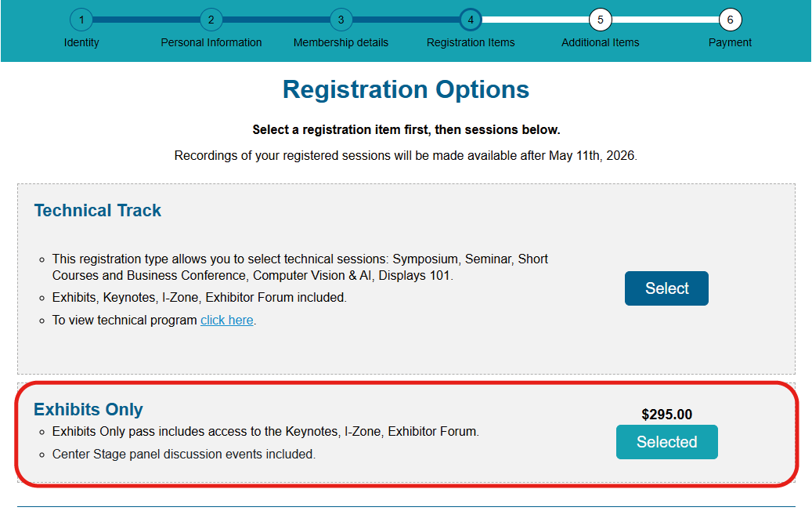Click the unfilled progress bar between steps 5 and 6
This screenshot has width=812, height=529.
(x=665, y=20)
